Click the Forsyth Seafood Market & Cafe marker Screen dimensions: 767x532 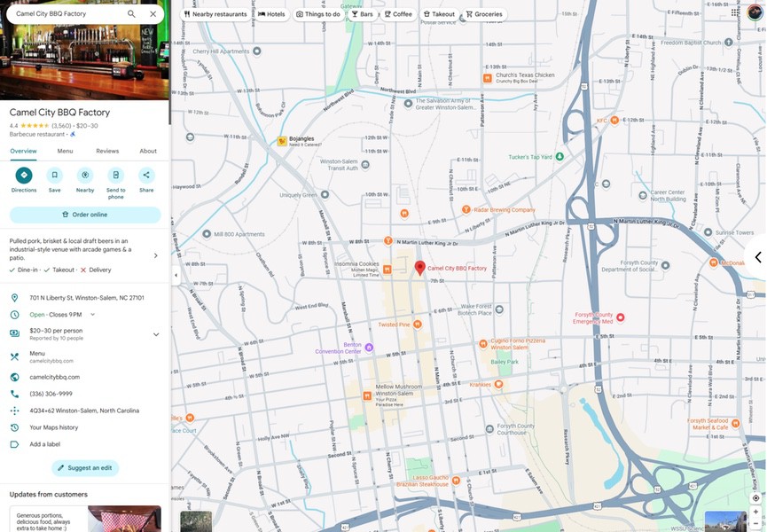(735, 424)
